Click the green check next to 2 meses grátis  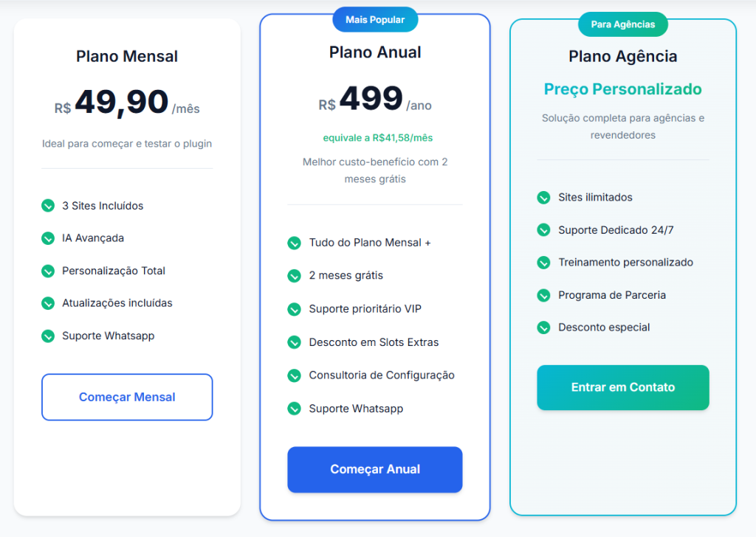[x=294, y=276]
